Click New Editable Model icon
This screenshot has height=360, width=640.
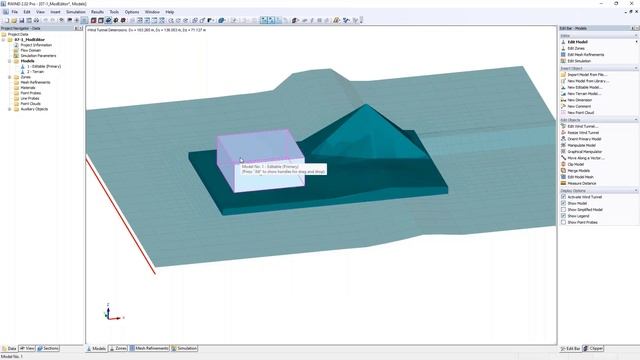tap(563, 87)
